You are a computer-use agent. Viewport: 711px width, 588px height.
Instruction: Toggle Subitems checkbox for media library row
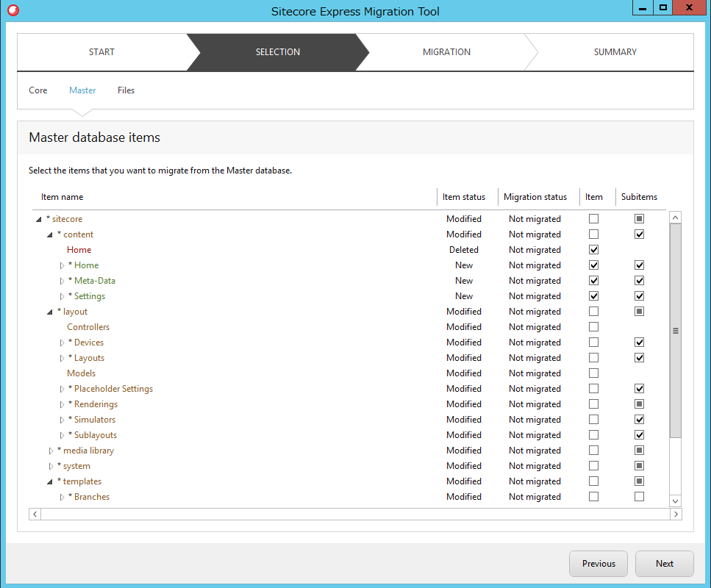tap(640, 450)
